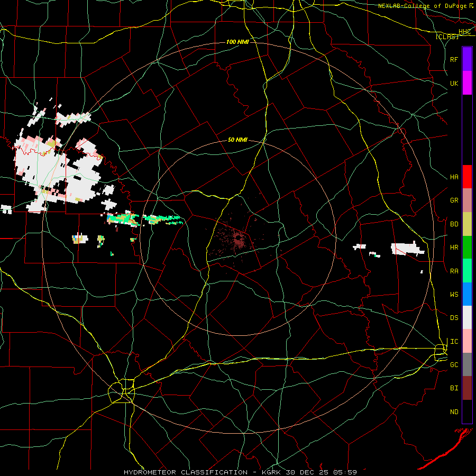Click the 'GR' legend label
Screen dimensions: 476x476
point(454,200)
